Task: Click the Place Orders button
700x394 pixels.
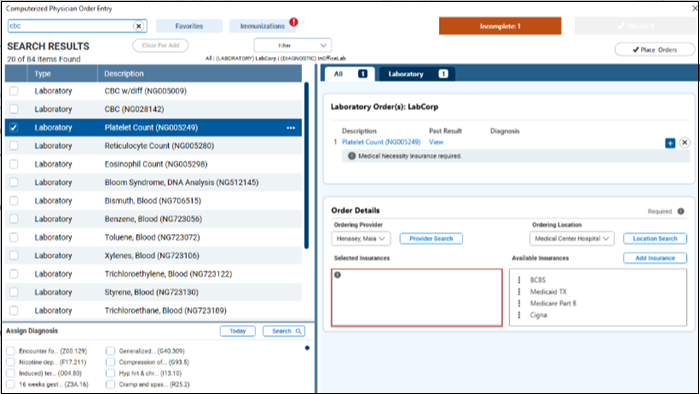Action: pyautogui.click(x=654, y=50)
